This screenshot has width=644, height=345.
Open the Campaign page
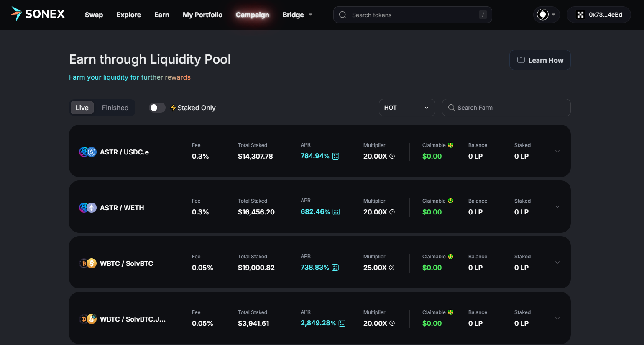pyautogui.click(x=252, y=15)
